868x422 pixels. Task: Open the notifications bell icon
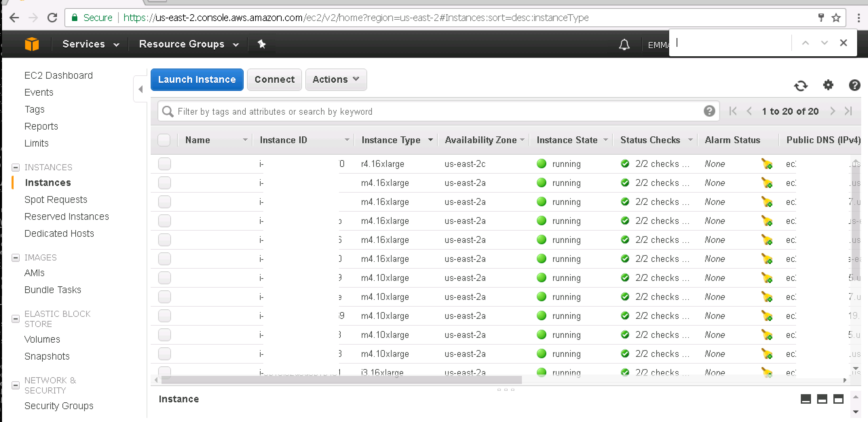(624, 44)
